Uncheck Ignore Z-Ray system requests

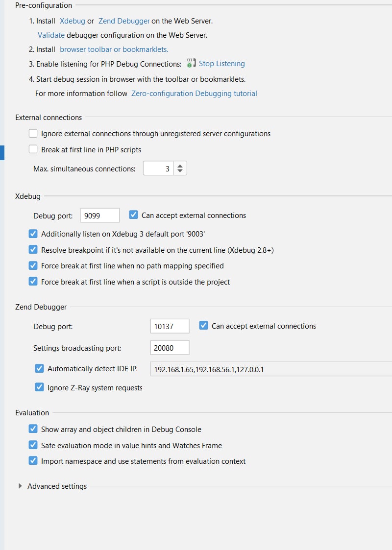point(39,387)
